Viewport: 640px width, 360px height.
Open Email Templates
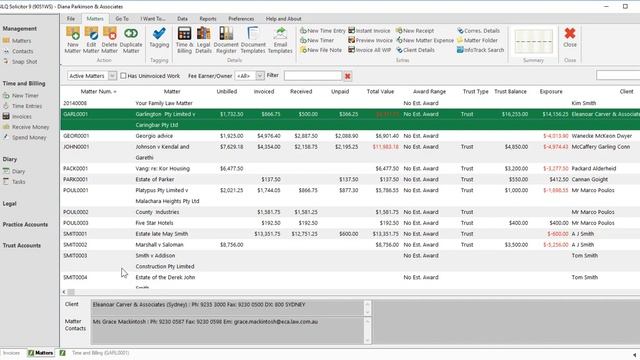click(280, 40)
